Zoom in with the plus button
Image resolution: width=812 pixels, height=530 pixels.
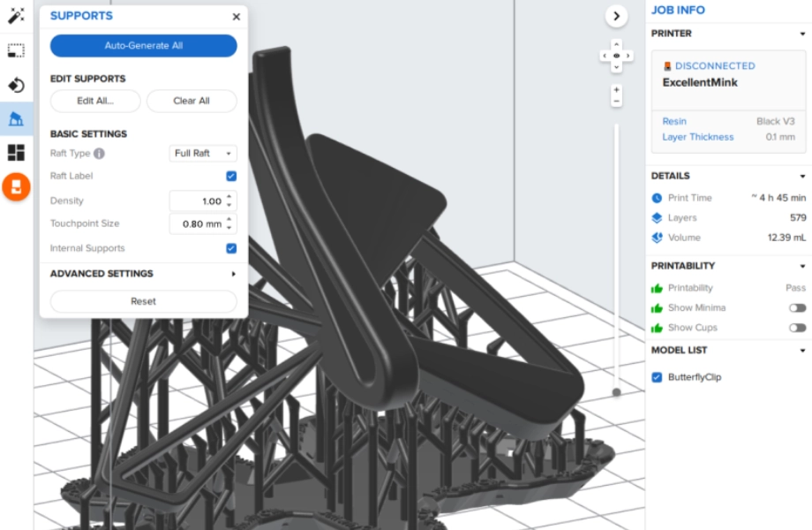[x=616, y=90]
